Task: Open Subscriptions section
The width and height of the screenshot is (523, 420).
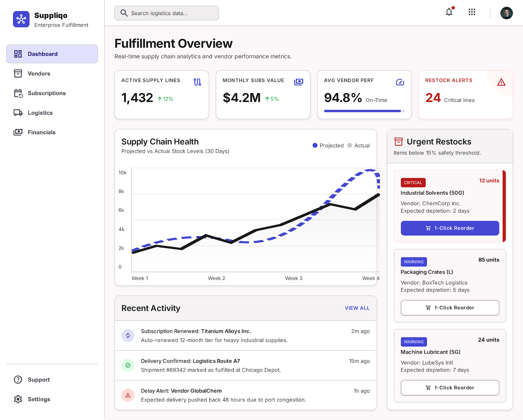Action: [x=52, y=93]
